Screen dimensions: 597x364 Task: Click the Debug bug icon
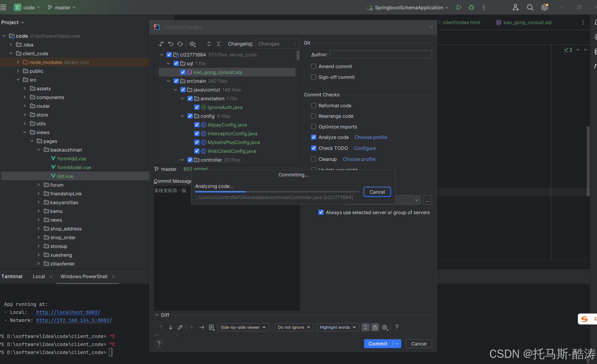pos(471,8)
